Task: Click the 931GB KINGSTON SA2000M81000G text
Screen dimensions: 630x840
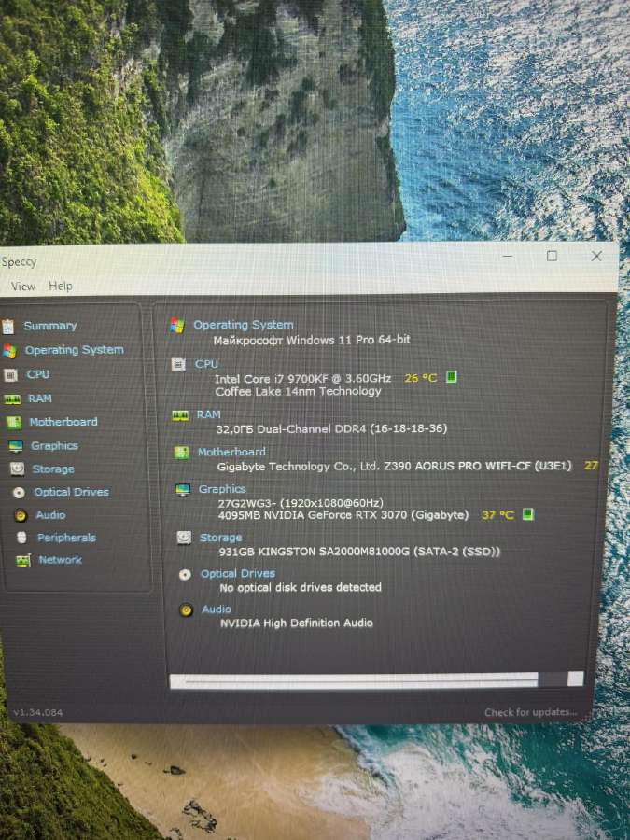Action: (x=359, y=552)
